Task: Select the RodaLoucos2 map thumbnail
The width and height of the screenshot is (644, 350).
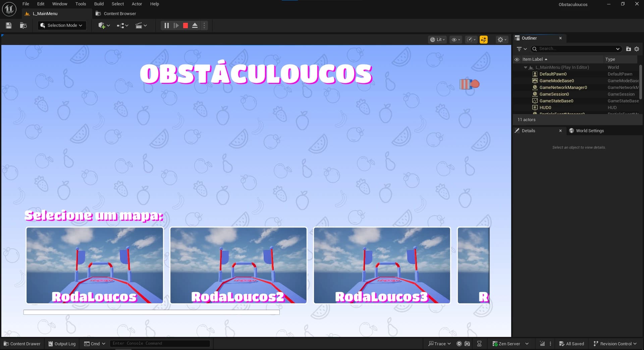Action: tap(238, 265)
